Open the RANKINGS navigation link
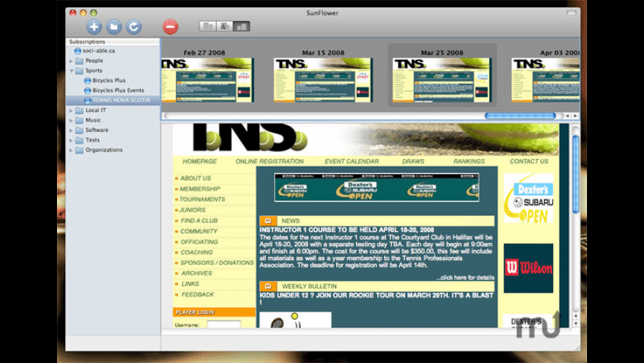Screen dimensions: 644x363 (x=469, y=161)
